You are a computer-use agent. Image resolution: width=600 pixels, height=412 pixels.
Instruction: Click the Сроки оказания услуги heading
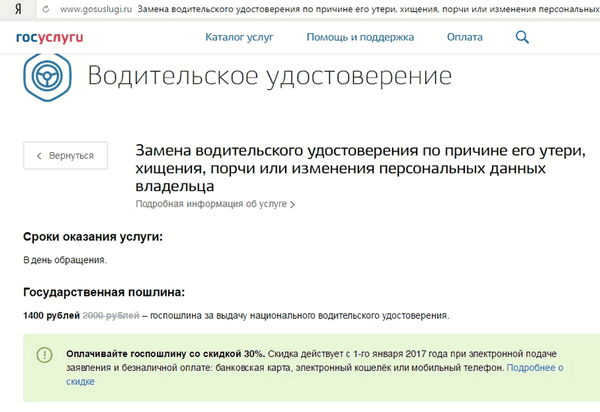click(x=93, y=237)
